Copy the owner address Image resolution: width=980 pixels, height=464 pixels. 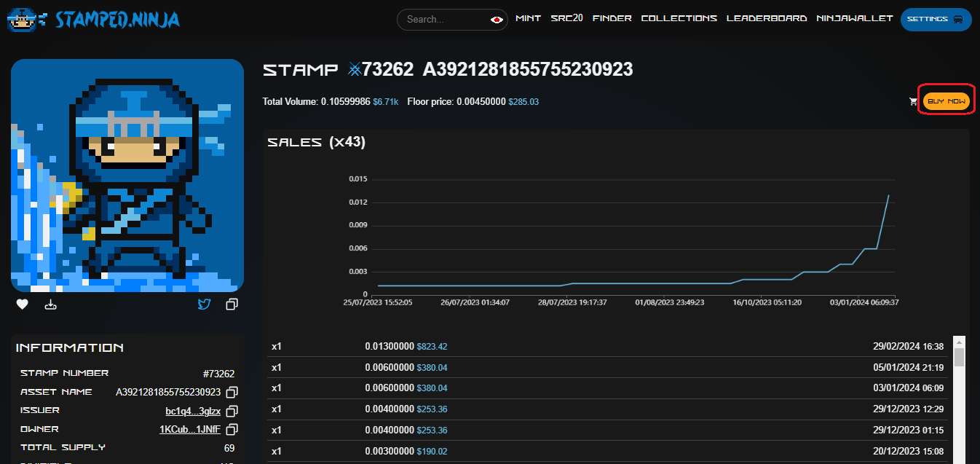(x=232, y=429)
